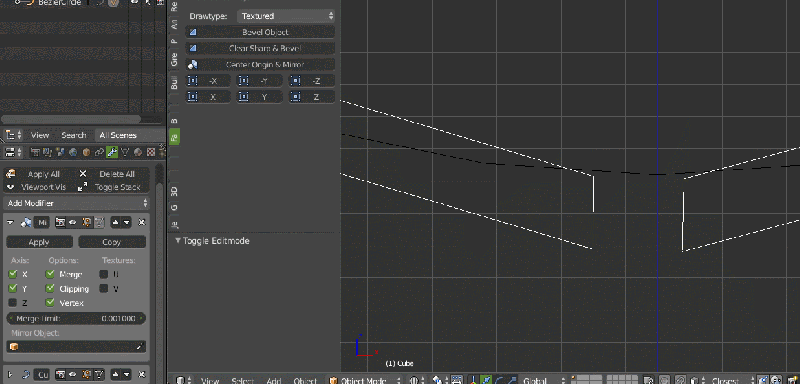The width and height of the screenshot is (800, 384).
Task: Open the outliner View menu
Action: click(x=40, y=135)
